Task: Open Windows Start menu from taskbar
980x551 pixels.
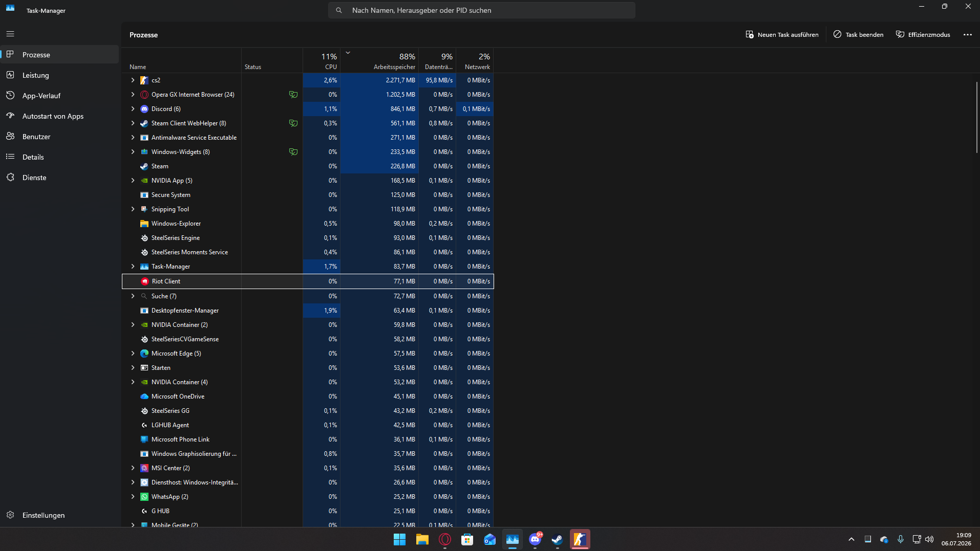Action: coord(400,539)
